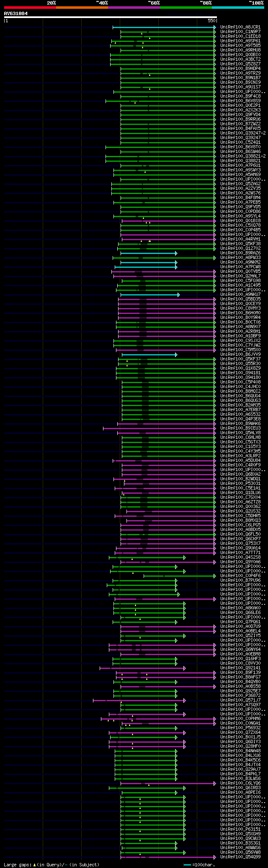Select label UniRef100_A8KAK0
This screenshot has height=868, width=268.
[240, 608]
